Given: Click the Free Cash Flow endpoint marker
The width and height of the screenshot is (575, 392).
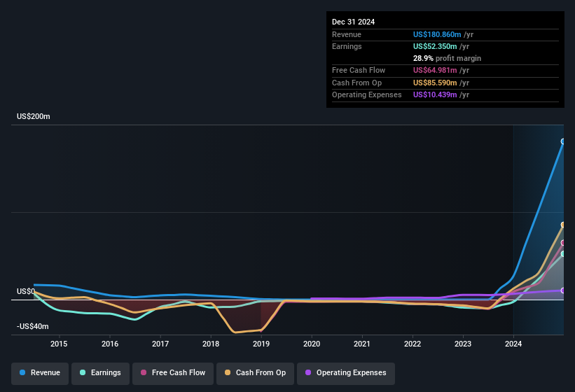Looking at the screenshot, I should (563, 242).
